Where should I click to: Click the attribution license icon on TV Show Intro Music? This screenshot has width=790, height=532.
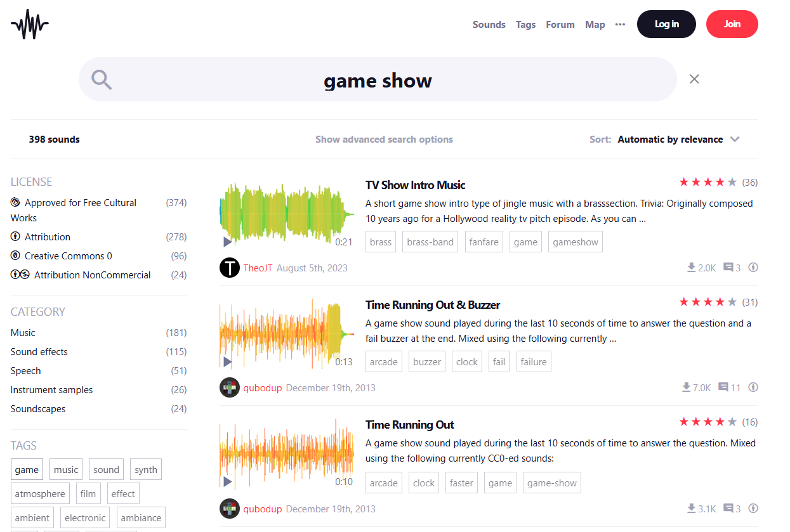point(753,268)
